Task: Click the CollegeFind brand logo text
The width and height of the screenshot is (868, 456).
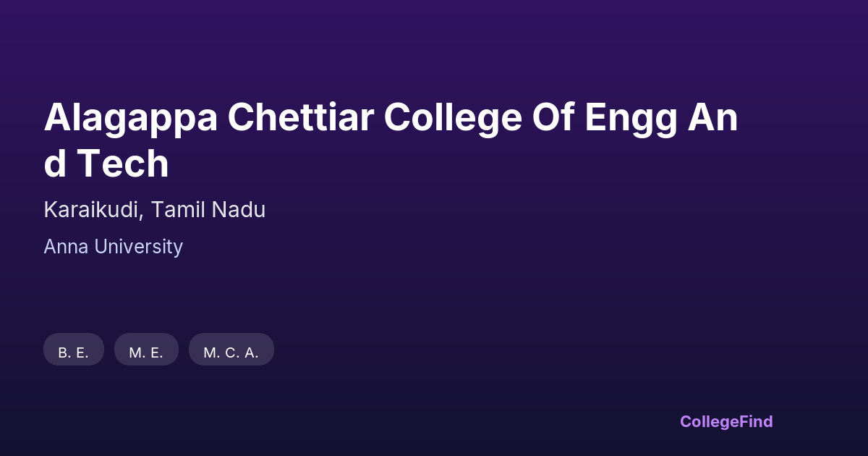Action: click(x=726, y=421)
